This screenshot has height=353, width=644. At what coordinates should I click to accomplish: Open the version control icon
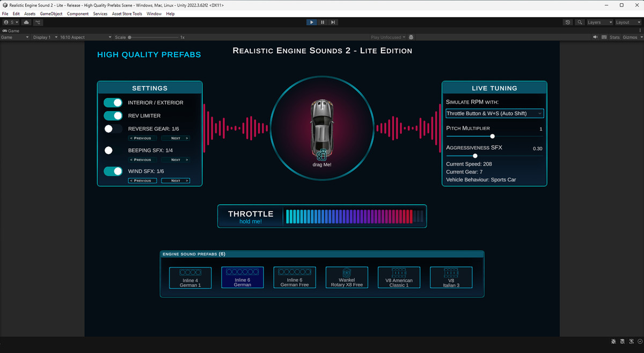tap(38, 22)
